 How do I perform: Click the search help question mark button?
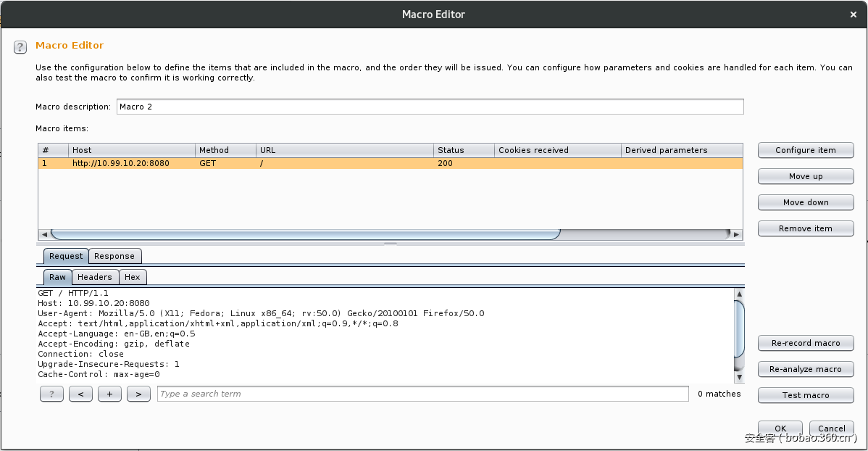(51, 394)
